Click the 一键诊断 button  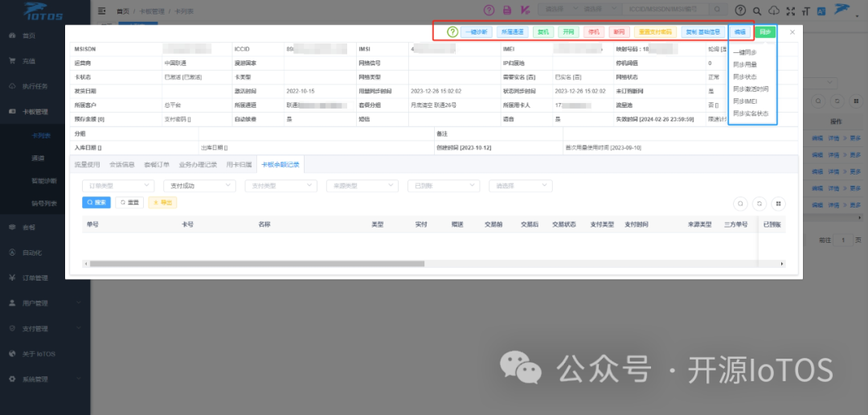tap(476, 32)
